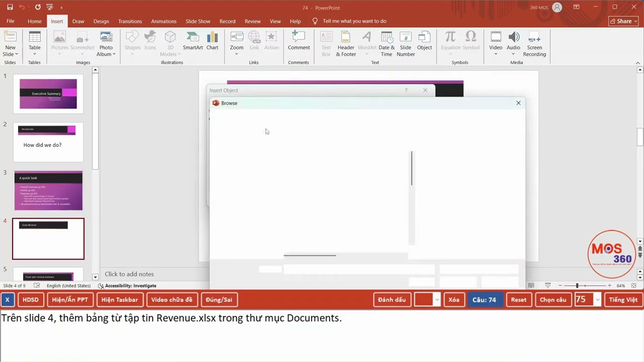644x362 pixels.
Task: Click the Tiếng Việt language button
Action: 623,300
